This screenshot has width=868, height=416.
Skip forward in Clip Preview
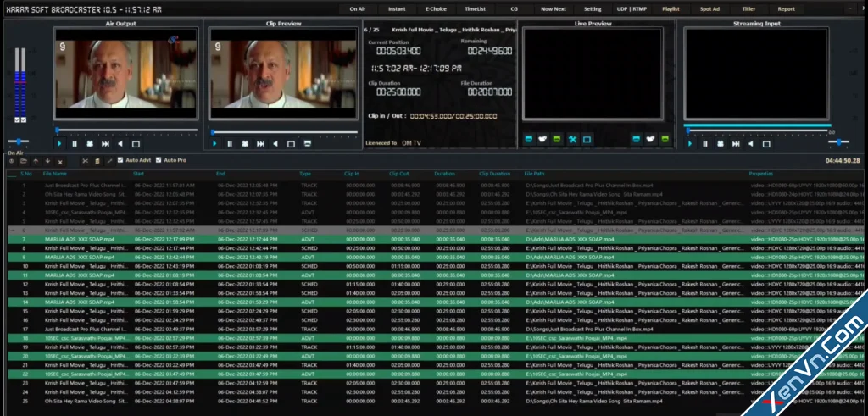(260, 144)
